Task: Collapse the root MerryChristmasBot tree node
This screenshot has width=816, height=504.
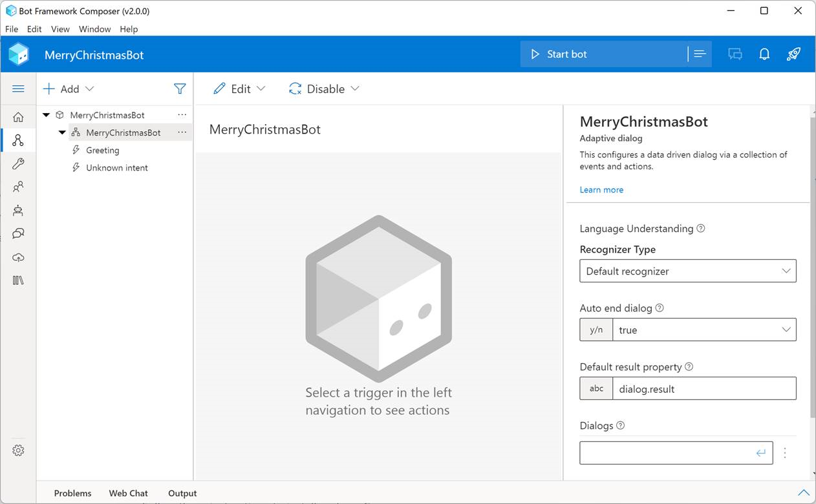Action: 47,115
